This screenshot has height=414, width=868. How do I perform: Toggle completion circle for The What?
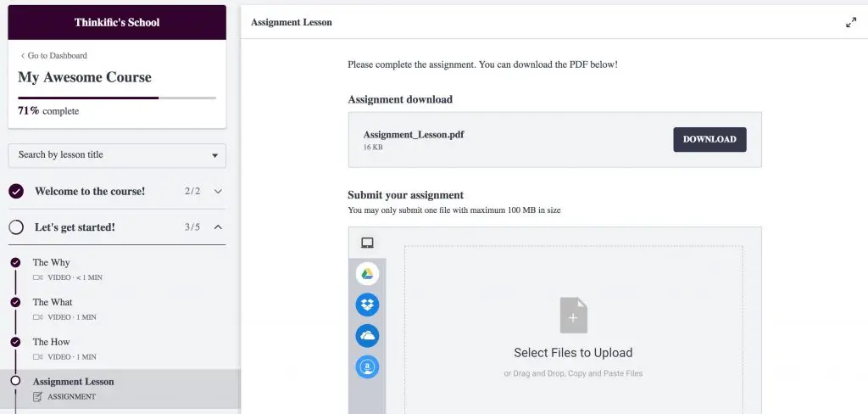click(x=15, y=302)
